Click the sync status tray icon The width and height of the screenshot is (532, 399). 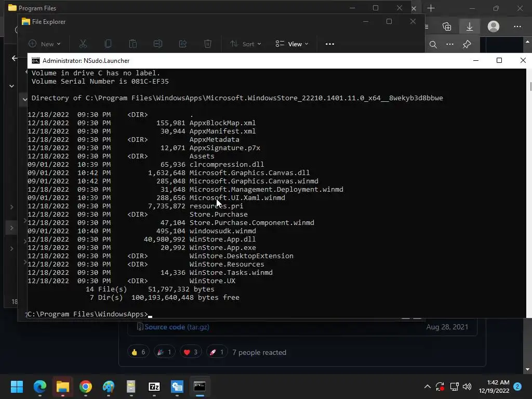coord(440,387)
